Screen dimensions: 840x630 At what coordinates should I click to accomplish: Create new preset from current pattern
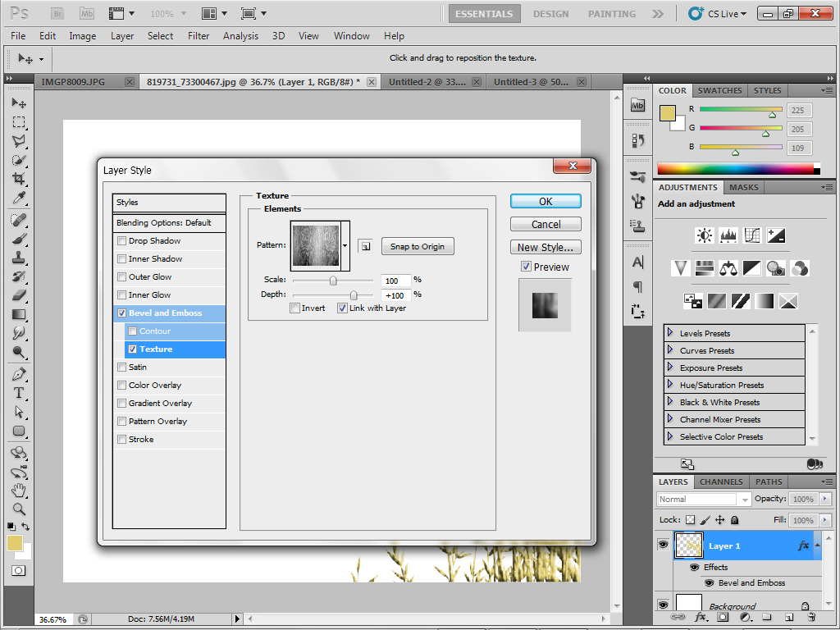click(x=365, y=247)
